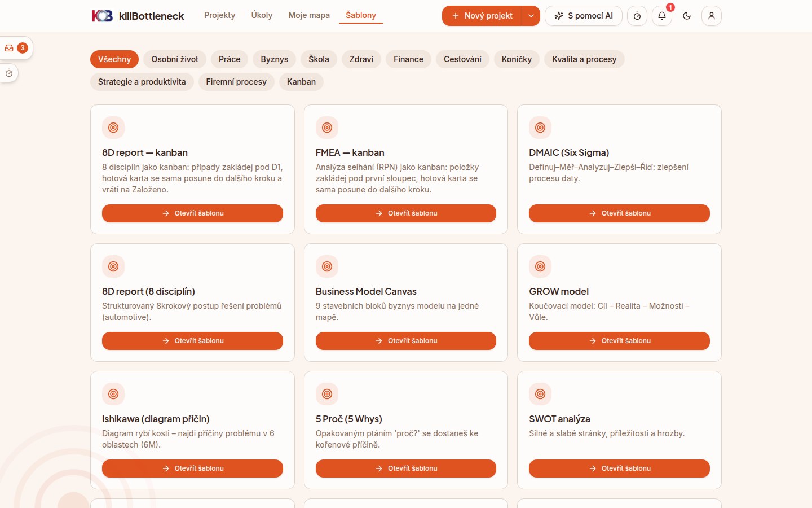Open the SWOT analýza template
This screenshot has height=508, width=812.
[619, 468]
